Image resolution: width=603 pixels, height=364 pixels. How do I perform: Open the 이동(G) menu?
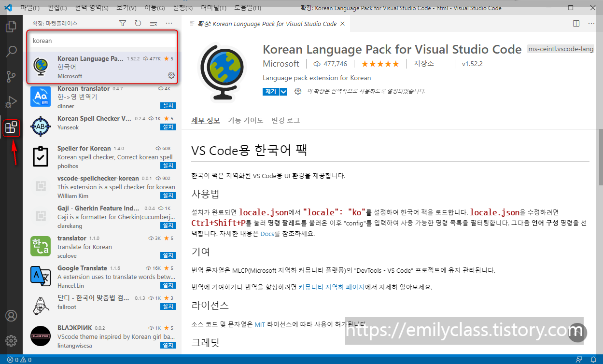coord(154,8)
